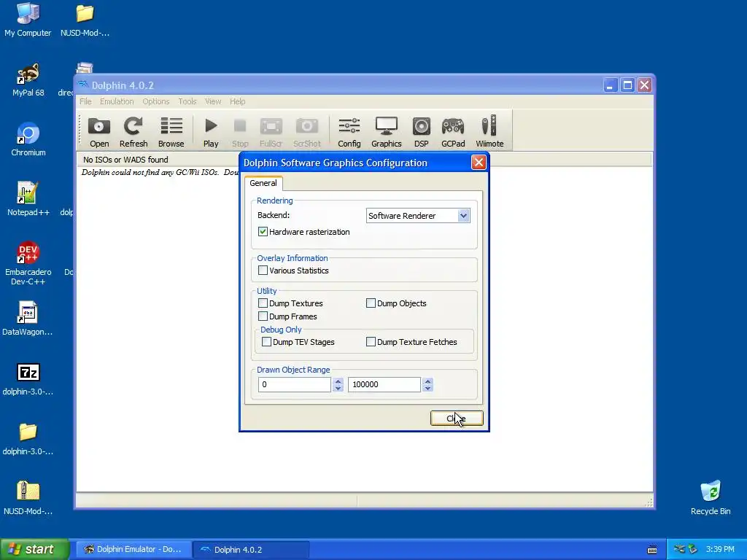Image resolution: width=747 pixels, height=560 pixels.
Task: Open GCPad controller settings
Action: [x=452, y=133]
